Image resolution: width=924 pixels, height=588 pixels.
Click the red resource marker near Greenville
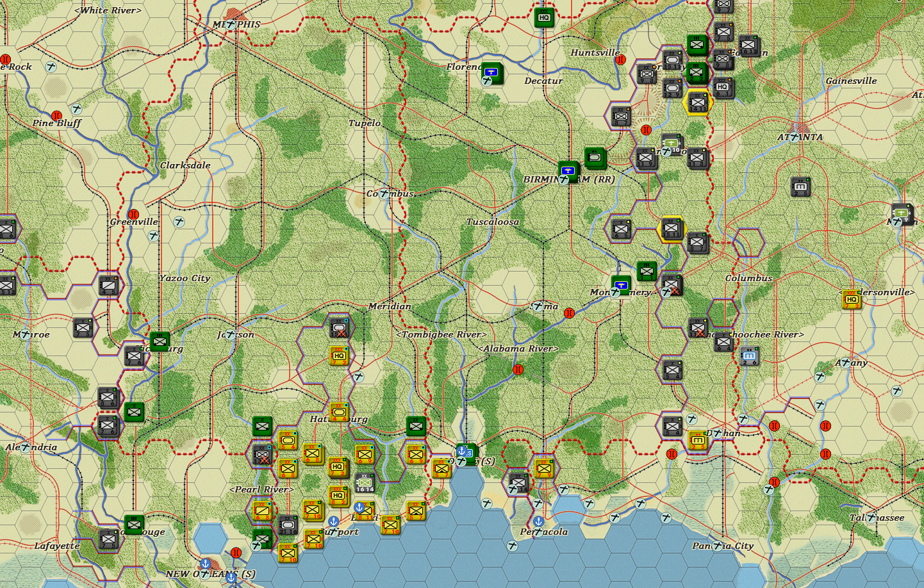(x=133, y=215)
